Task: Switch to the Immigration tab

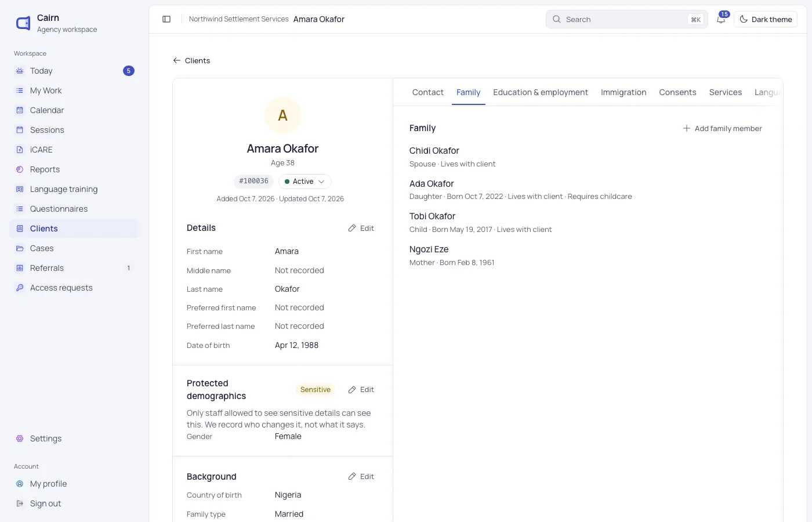Action: (623, 92)
